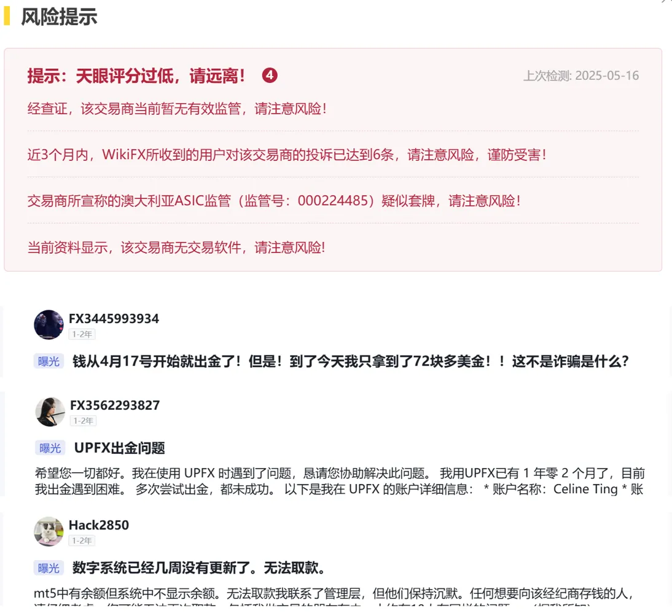Click the 曝光 tag beside UPFX出金问题
This screenshot has height=616, width=672.
pos(50,448)
